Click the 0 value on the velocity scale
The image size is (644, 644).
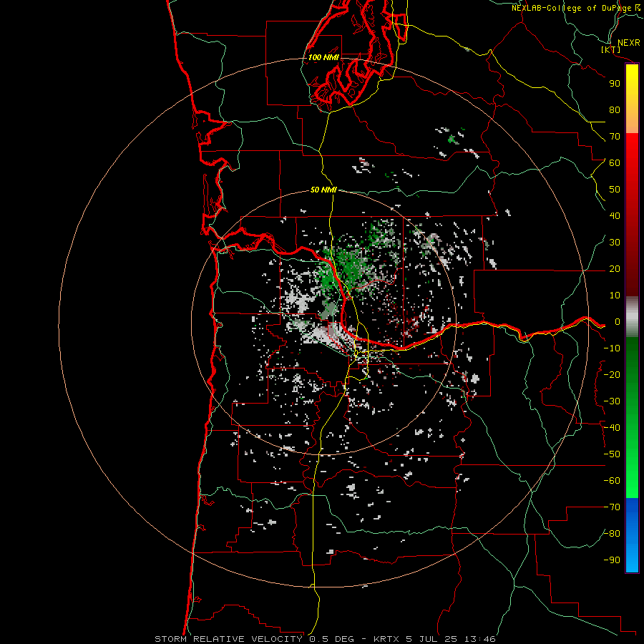pyautogui.click(x=618, y=322)
